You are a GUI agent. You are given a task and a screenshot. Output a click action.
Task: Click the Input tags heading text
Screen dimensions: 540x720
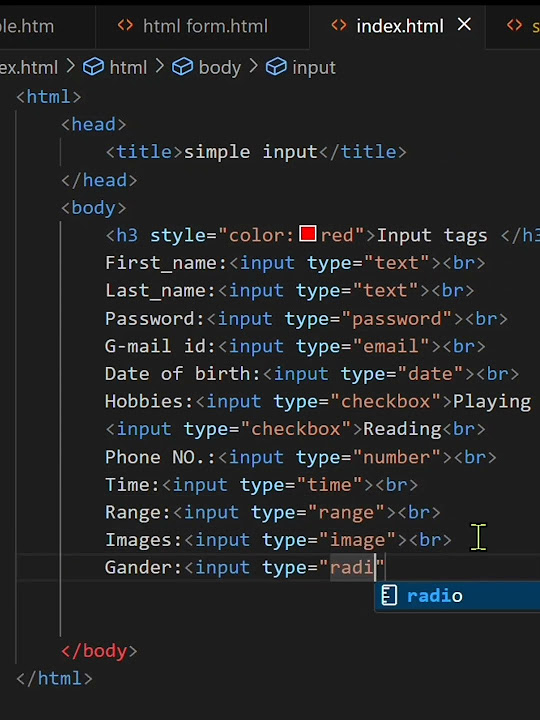(432, 236)
